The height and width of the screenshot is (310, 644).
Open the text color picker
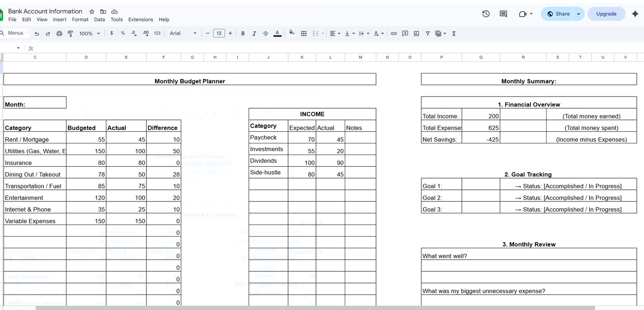click(277, 33)
